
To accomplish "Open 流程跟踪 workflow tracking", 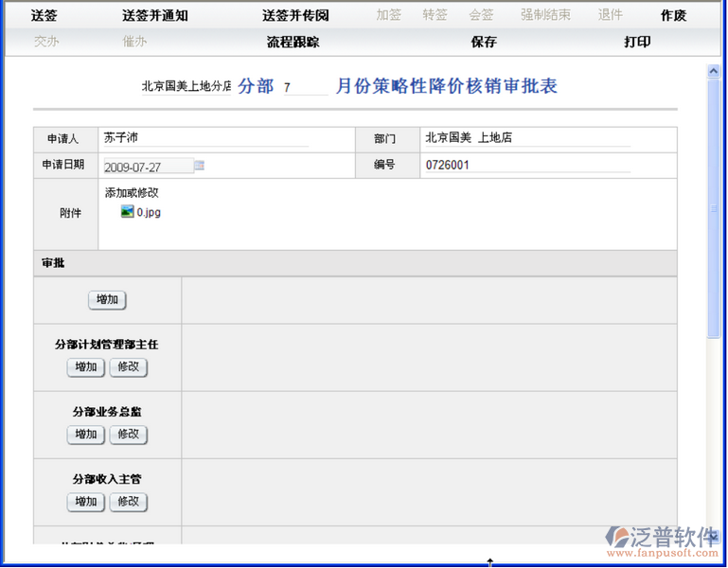I will 293,42.
